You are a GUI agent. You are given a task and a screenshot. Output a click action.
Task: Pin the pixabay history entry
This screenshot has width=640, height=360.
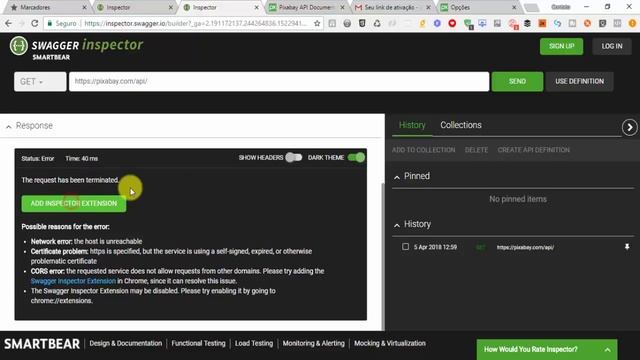[x=627, y=247]
